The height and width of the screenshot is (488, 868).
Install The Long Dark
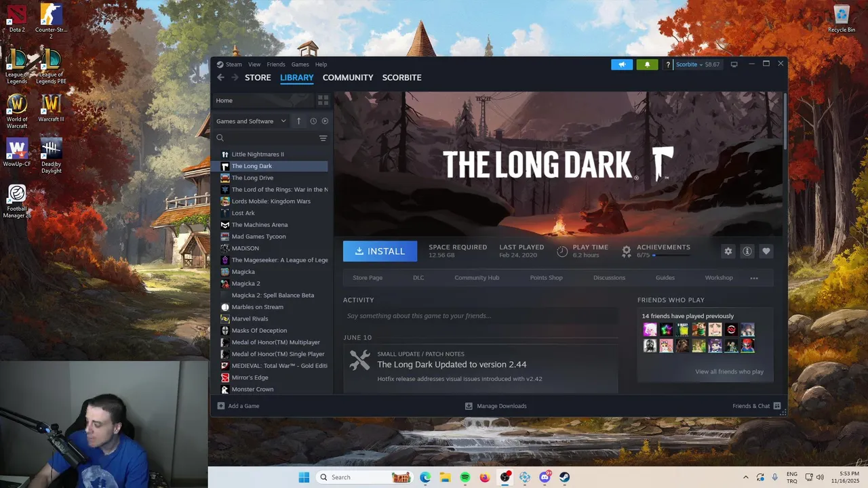(x=380, y=251)
